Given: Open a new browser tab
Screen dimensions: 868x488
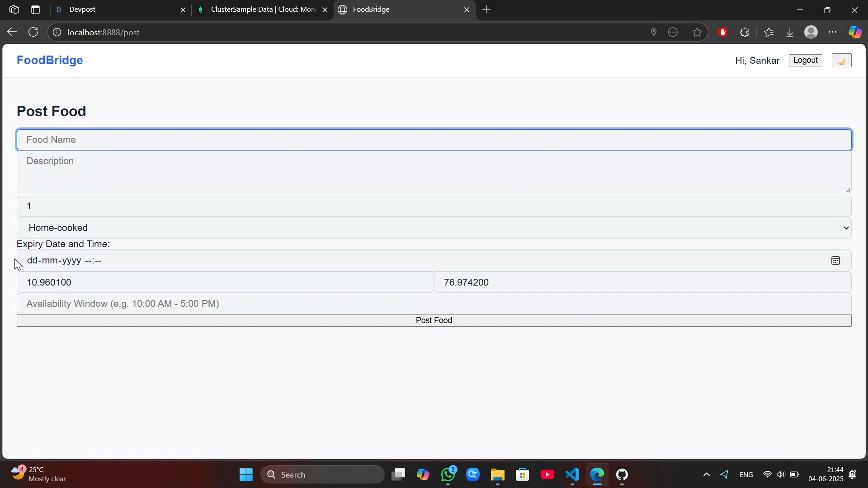Looking at the screenshot, I should (486, 9).
